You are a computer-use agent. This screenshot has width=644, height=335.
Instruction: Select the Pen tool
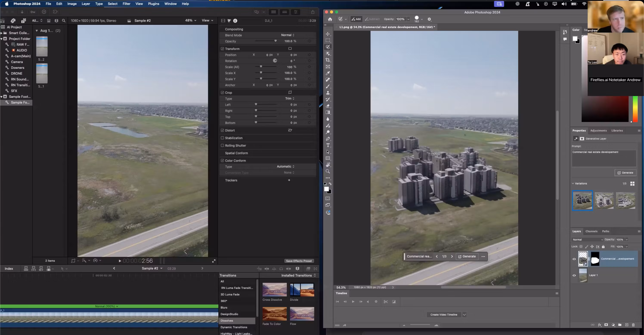(x=328, y=139)
